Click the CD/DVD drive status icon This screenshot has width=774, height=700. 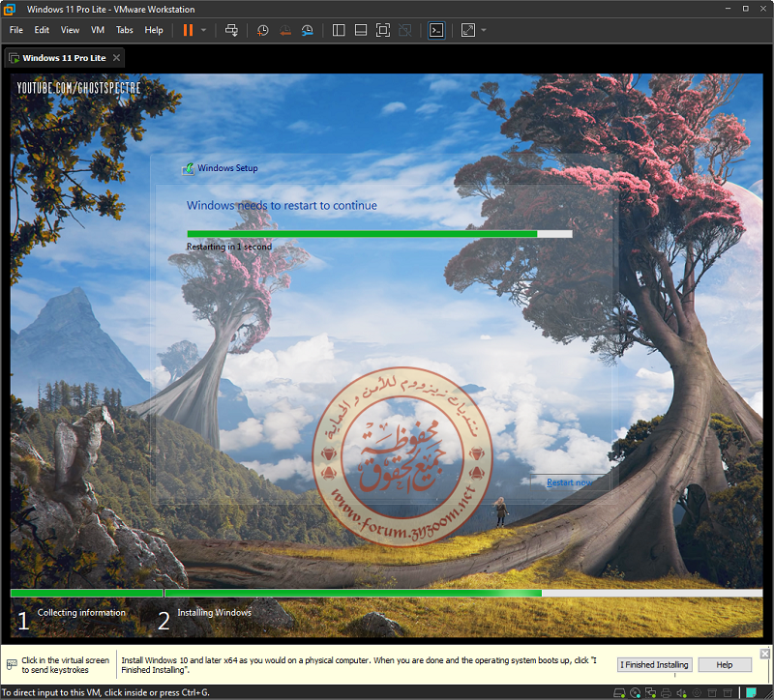point(636,692)
